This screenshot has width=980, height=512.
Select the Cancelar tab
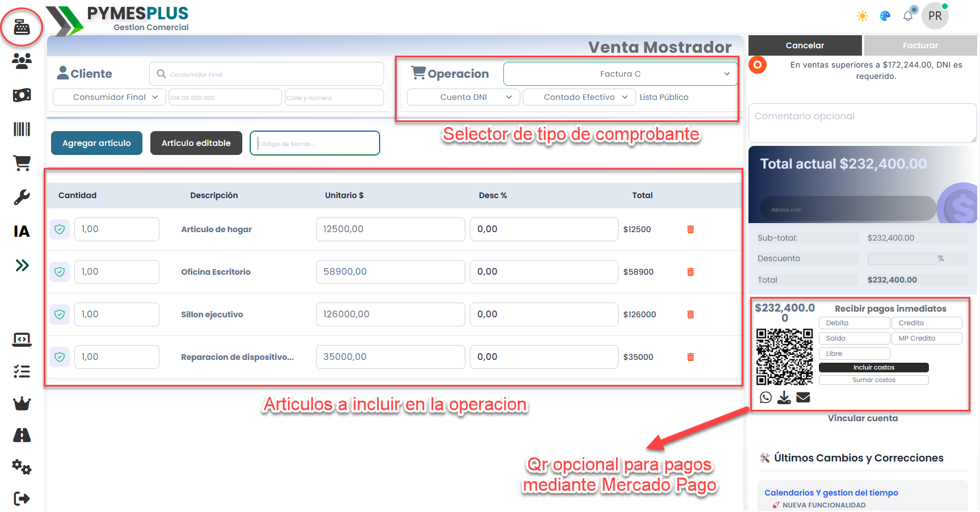(x=805, y=45)
